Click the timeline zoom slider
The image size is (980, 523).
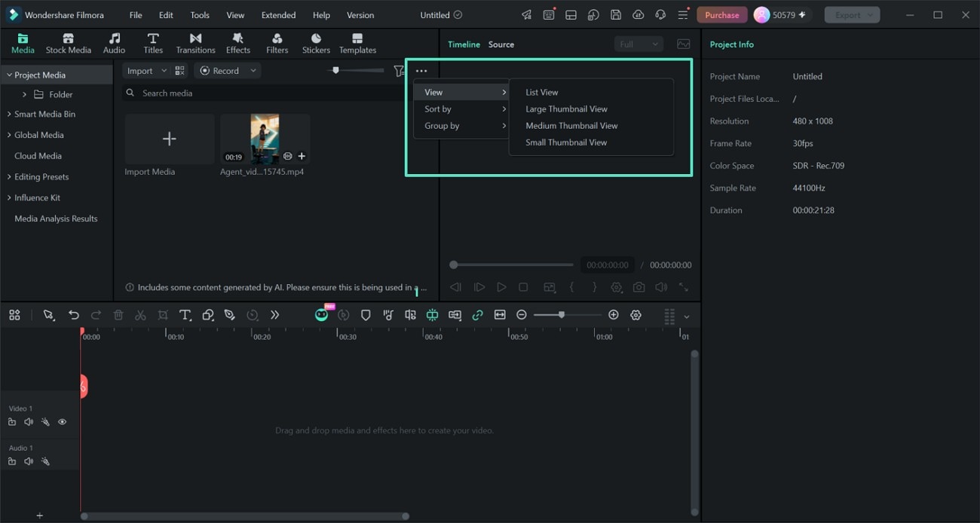click(x=567, y=315)
